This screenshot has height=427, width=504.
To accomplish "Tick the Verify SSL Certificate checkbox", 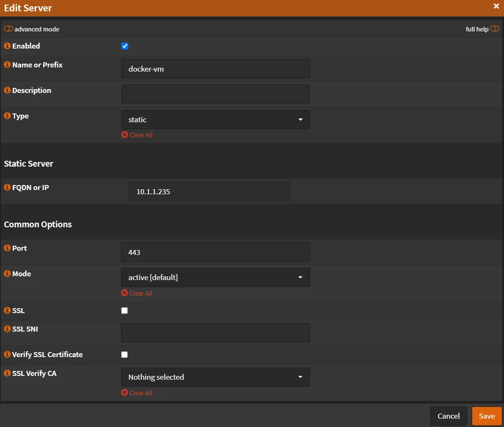I will point(124,355).
